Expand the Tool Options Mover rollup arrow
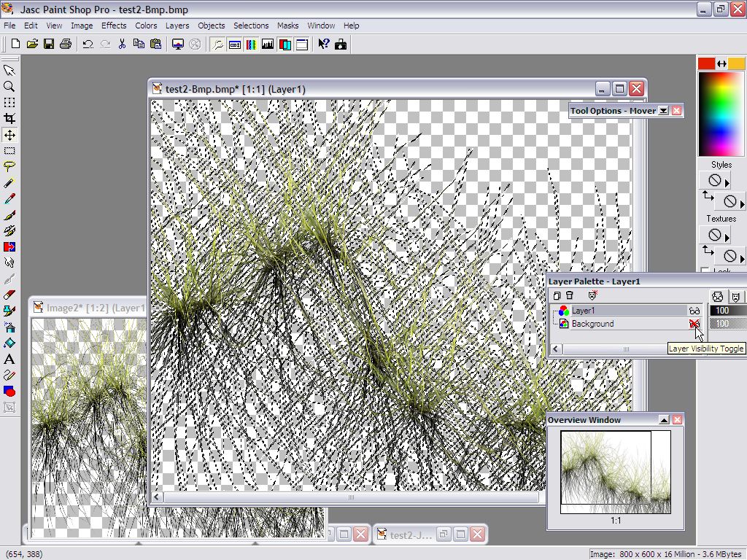Viewport: 747px width, 560px height. (663, 111)
